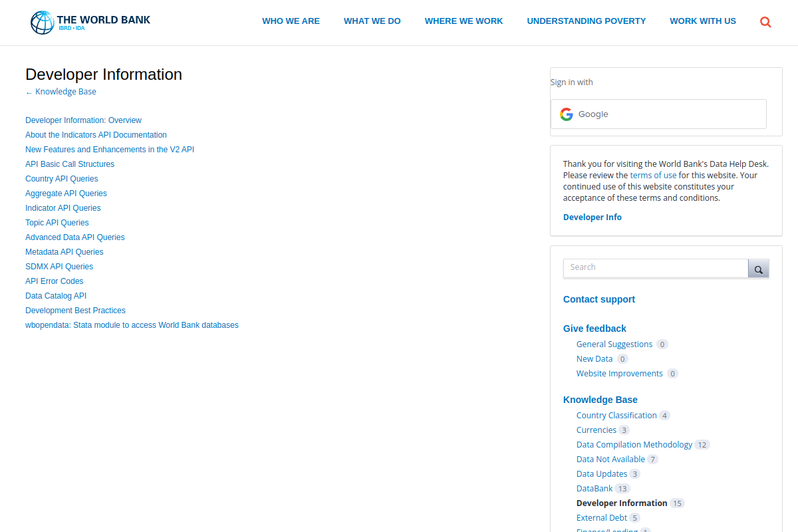Screen dimensions: 798x532
Task: Open Website Improvements feedback forum
Action: (620, 374)
